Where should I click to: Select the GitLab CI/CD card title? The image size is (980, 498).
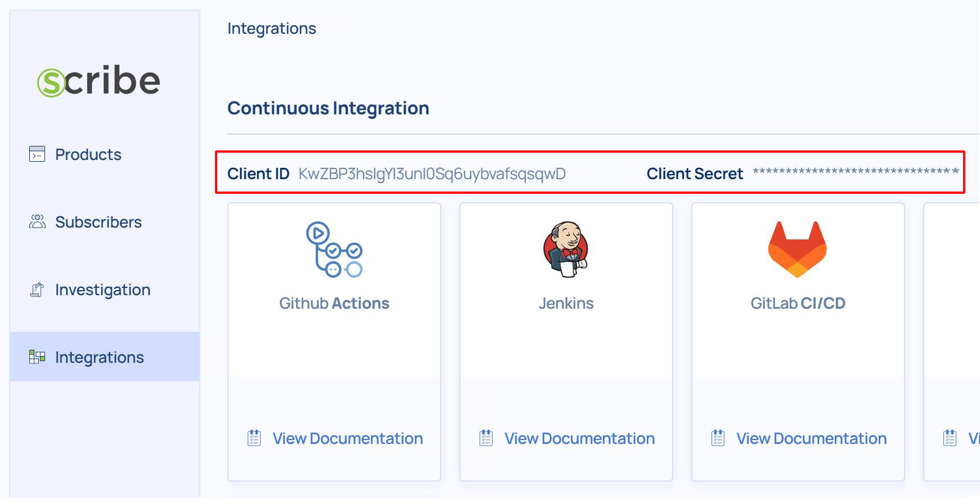[x=798, y=303]
